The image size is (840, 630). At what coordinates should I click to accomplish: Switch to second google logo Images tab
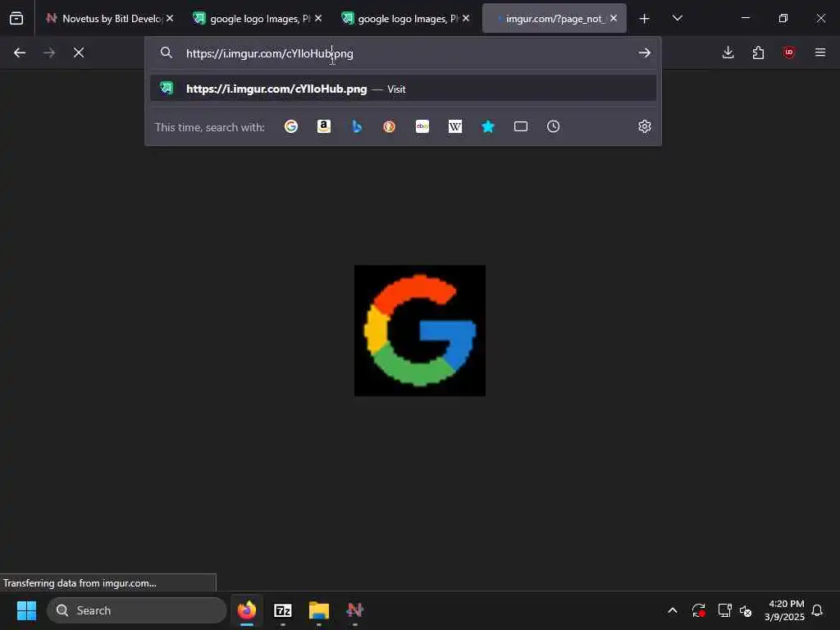(x=400, y=18)
